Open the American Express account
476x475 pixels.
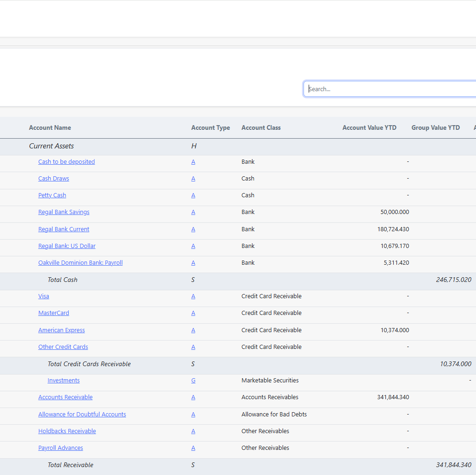[x=61, y=330]
